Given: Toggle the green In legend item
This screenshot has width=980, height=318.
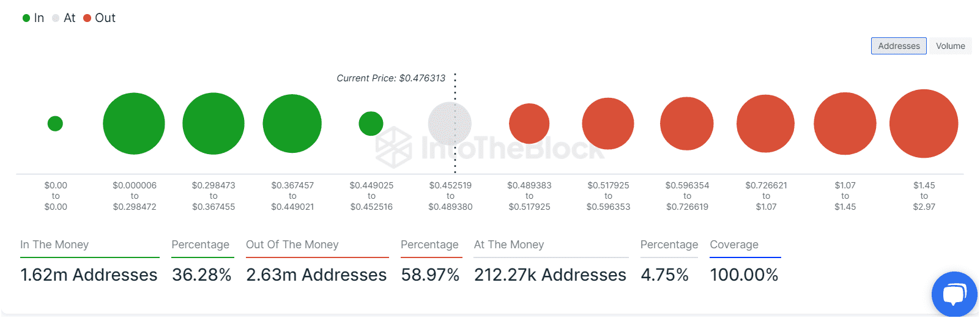Looking at the screenshot, I should pyautogui.click(x=33, y=18).
